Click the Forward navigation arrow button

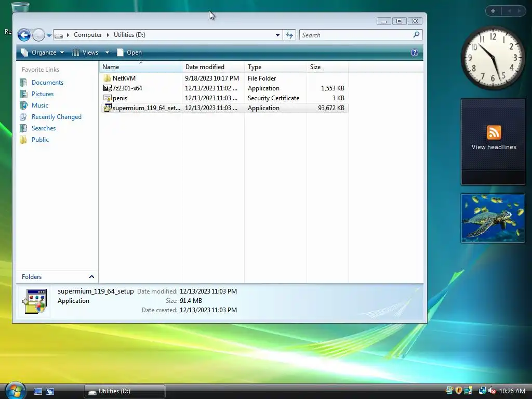tap(38, 35)
